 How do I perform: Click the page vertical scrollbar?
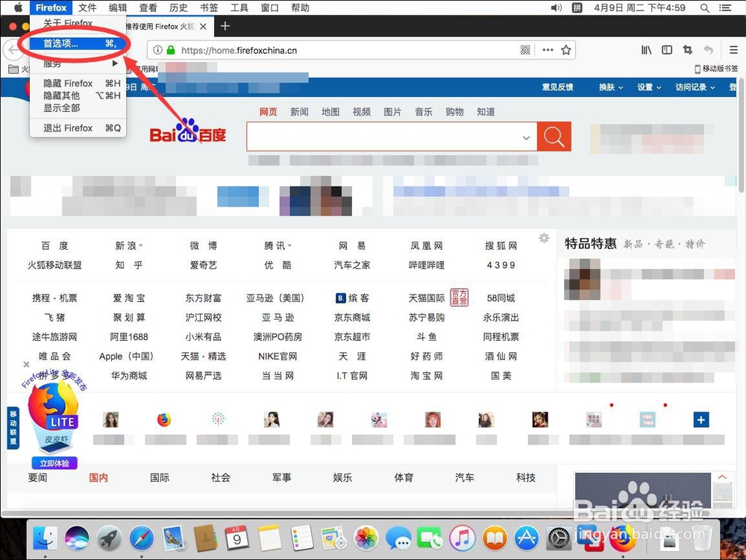click(x=742, y=137)
